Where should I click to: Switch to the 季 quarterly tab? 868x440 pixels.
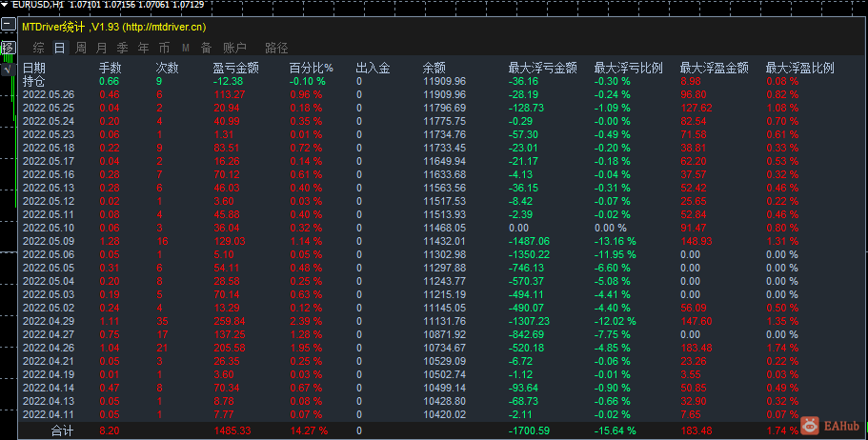coord(122,48)
